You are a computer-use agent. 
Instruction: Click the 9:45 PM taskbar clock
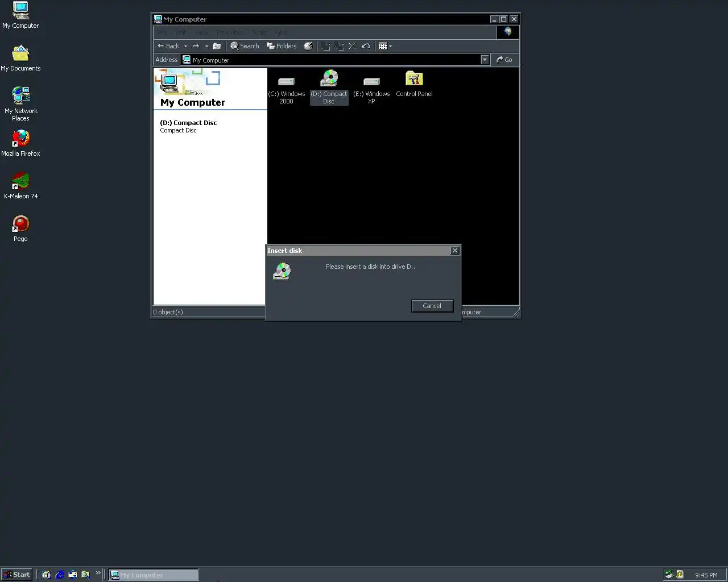pyautogui.click(x=706, y=575)
